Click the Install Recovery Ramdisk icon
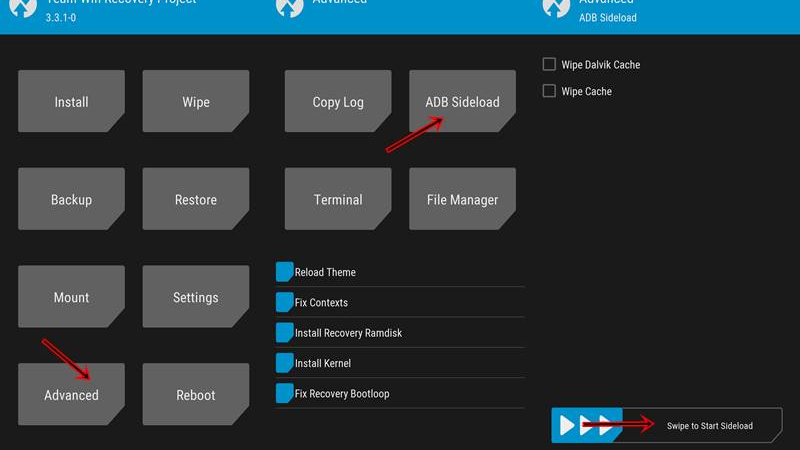 coord(284,332)
